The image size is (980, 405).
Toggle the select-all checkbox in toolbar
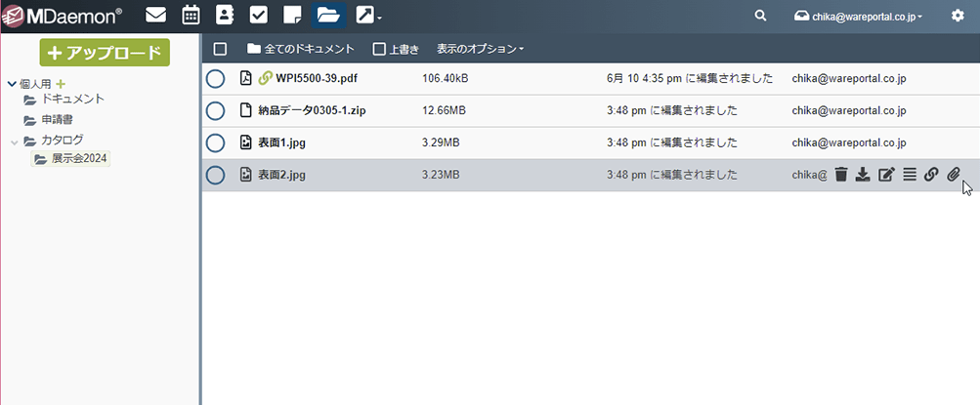(x=220, y=49)
